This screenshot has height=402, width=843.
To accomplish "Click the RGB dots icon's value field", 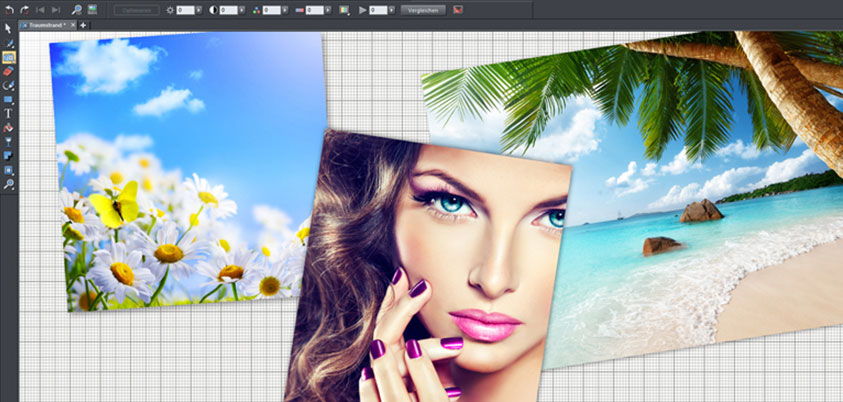I will click(271, 10).
